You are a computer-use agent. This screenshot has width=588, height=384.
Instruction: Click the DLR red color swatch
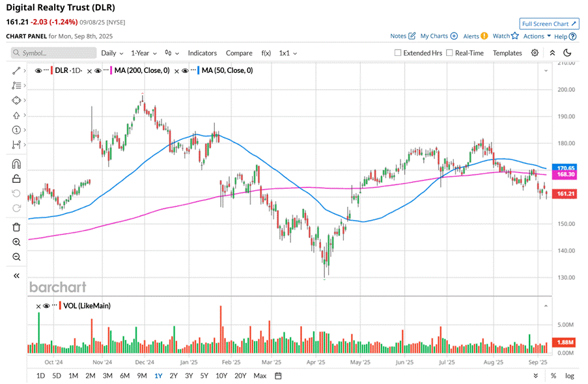click(51, 70)
